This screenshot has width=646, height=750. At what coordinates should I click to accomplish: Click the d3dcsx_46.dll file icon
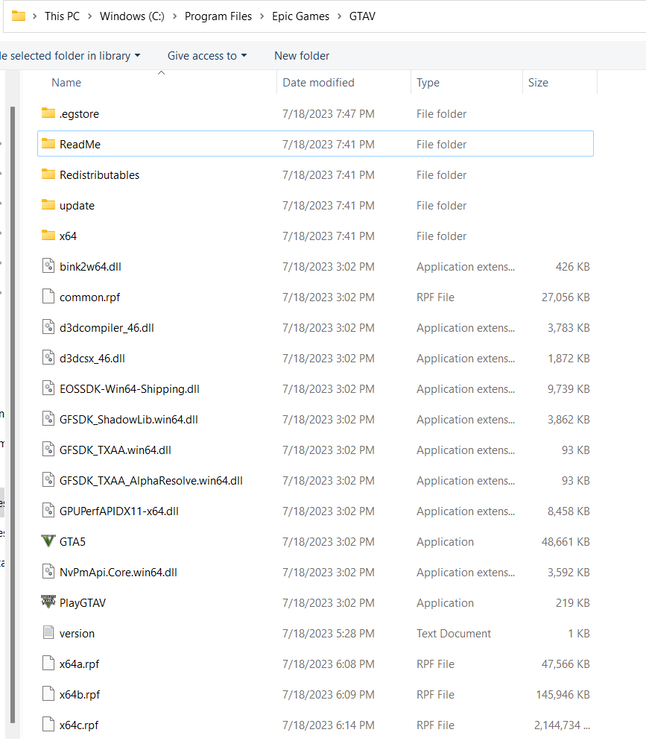point(48,358)
